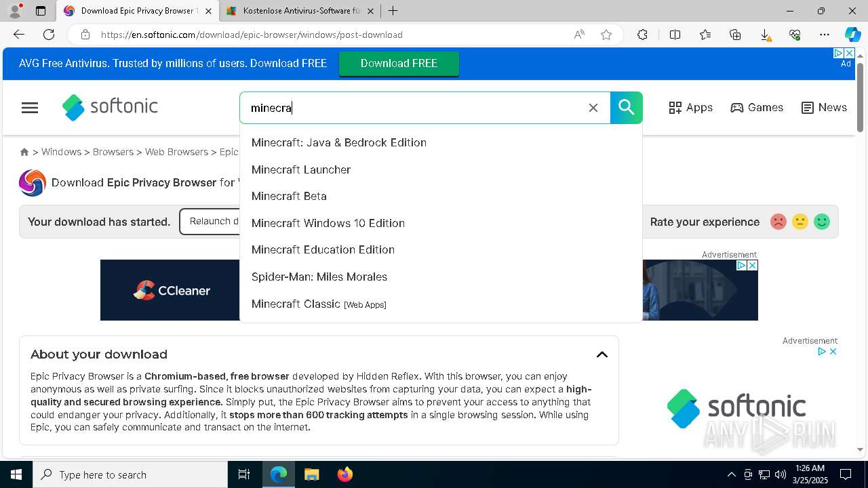Go to home via breadcrumb house icon

(x=24, y=152)
